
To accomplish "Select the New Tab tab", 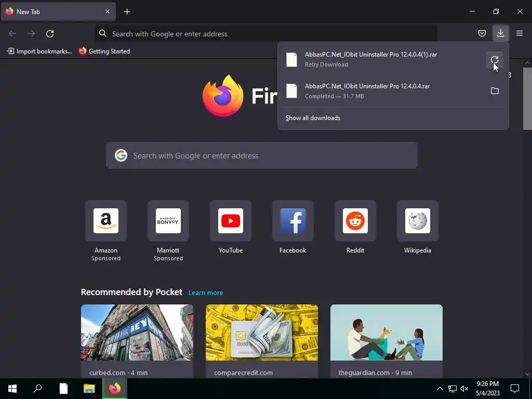I will [x=58, y=11].
